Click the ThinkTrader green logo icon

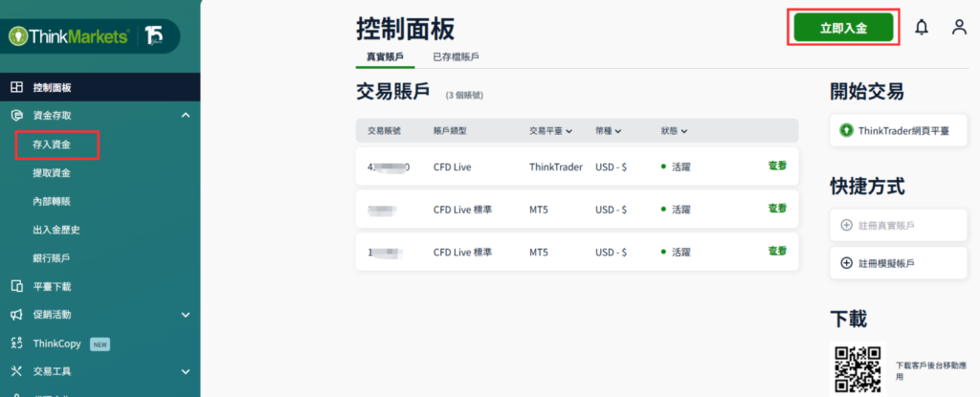[x=846, y=131]
